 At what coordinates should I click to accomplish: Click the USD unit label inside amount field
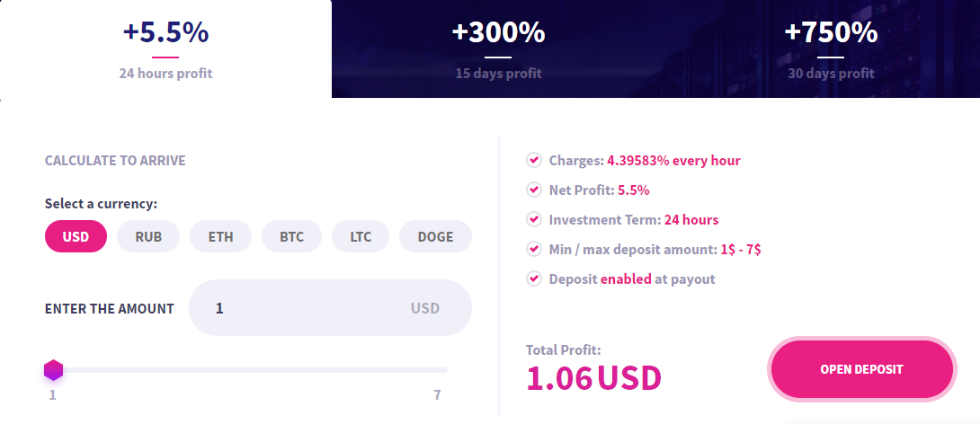click(x=425, y=308)
